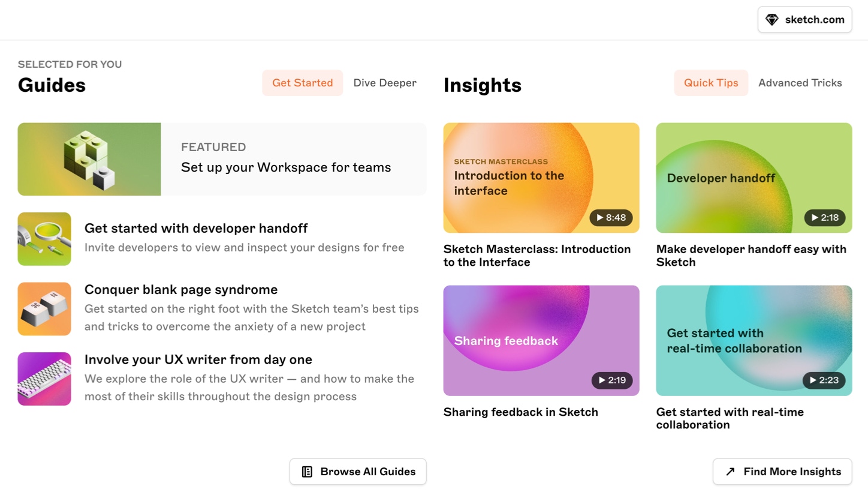Switch Guides to Dive Deeper
This screenshot has width=868, height=504.
[x=385, y=83]
